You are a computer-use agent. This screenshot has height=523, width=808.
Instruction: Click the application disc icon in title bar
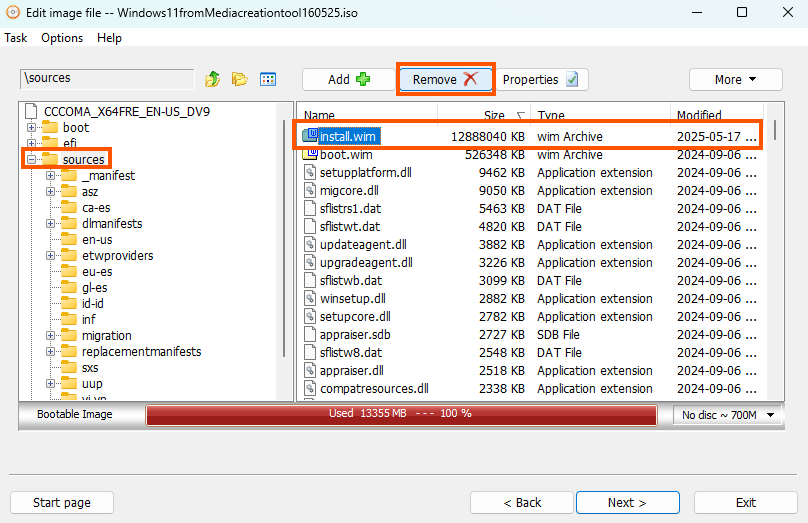tap(12, 12)
